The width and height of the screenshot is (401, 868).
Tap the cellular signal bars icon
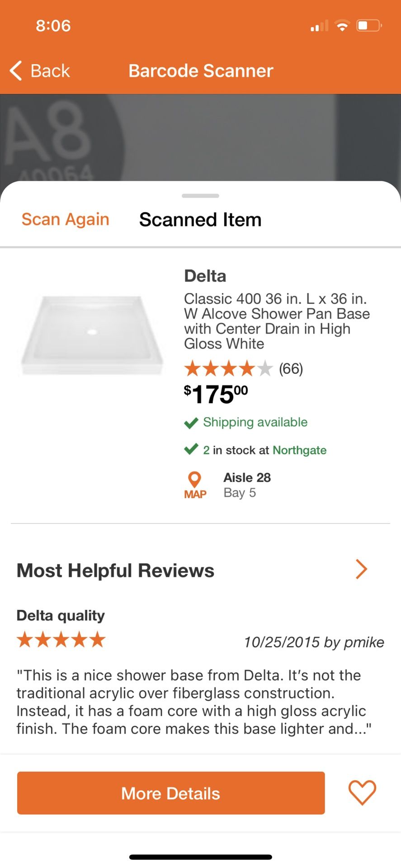(x=319, y=26)
